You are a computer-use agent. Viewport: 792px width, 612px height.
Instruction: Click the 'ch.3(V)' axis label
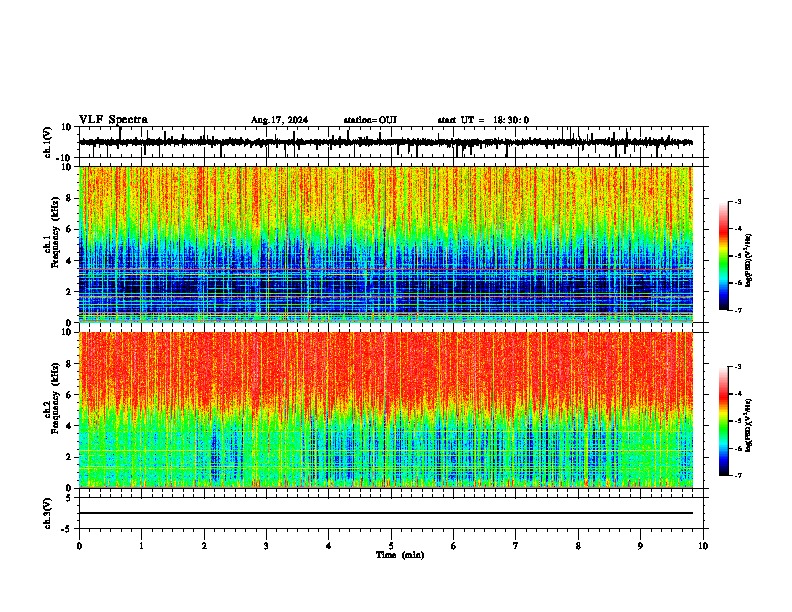[48, 513]
